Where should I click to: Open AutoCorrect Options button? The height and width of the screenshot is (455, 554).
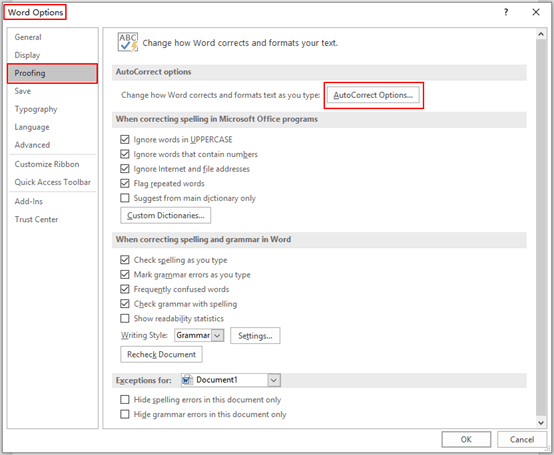pyautogui.click(x=373, y=95)
